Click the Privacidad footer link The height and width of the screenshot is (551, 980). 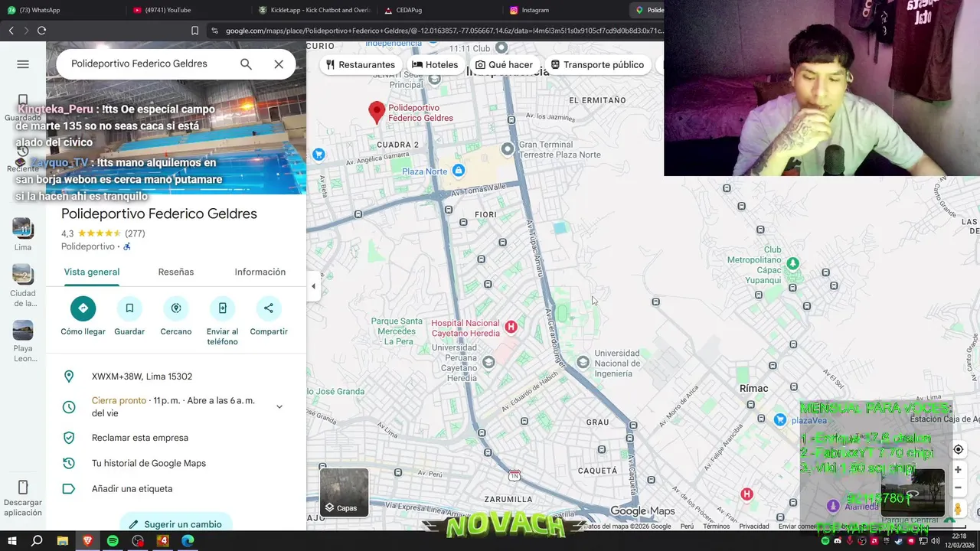(754, 527)
